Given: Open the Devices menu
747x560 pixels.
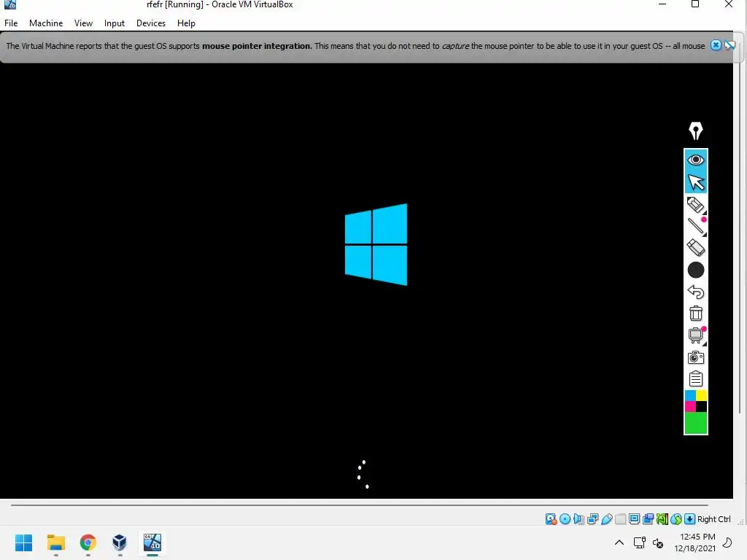Looking at the screenshot, I should tap(151, 23).
